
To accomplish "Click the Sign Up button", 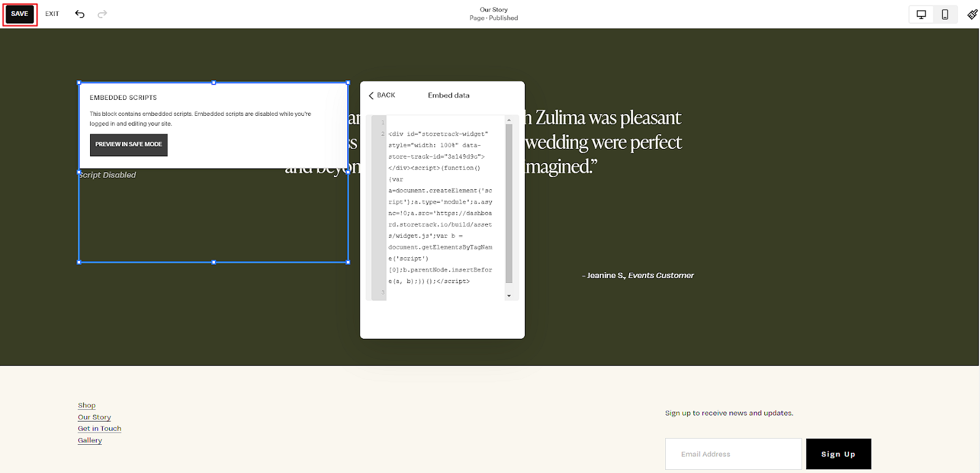I will coord(839,454).
